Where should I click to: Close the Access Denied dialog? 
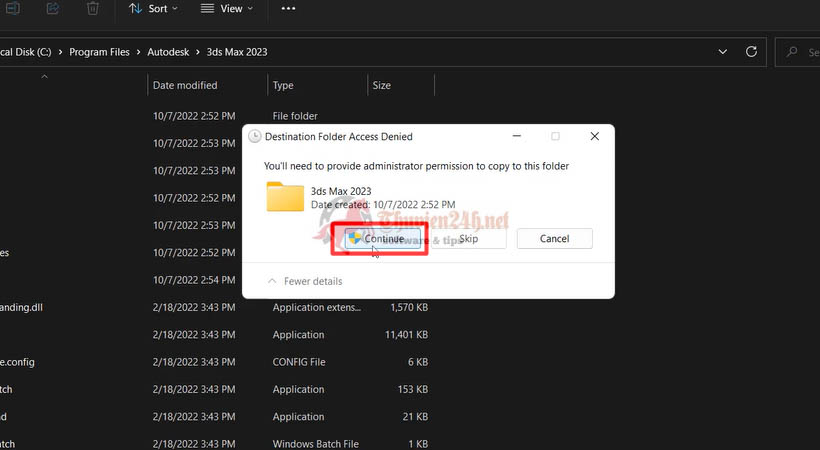(594, 136)
